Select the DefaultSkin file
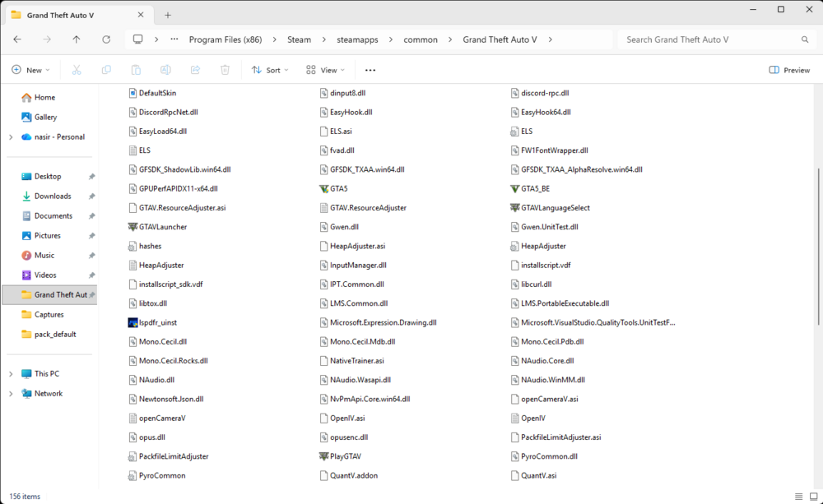Viewport: 823px width, 504px height. coord(152,93)
